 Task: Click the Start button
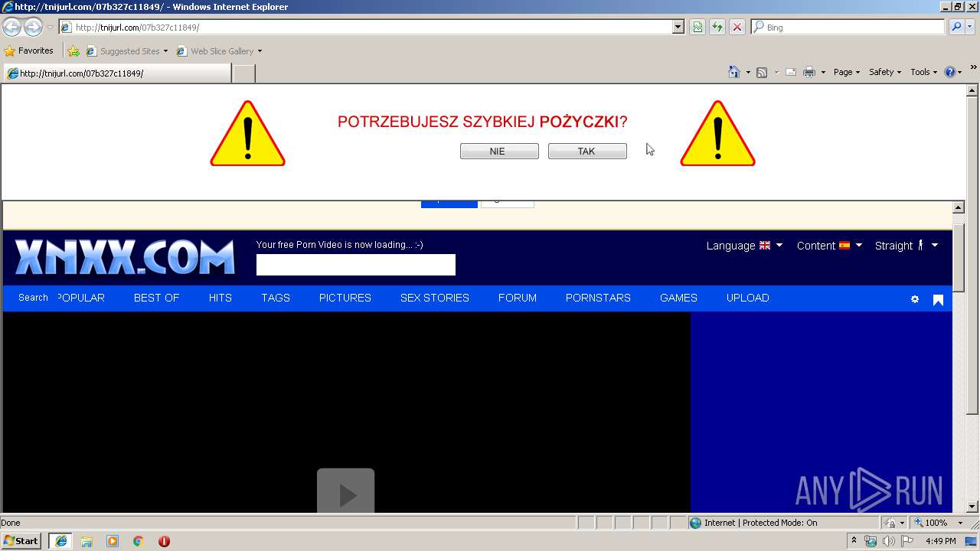pyautogui.click(x=21, y=541)
